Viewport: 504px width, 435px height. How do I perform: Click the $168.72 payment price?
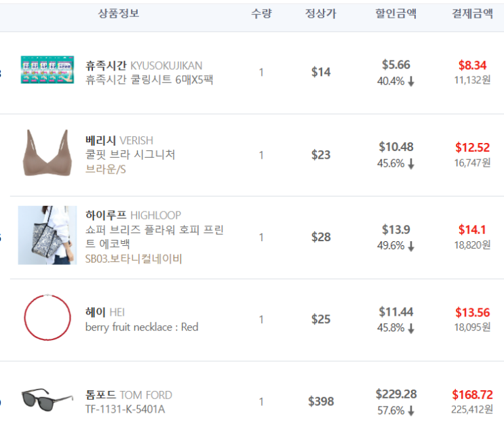(x=472, y=394)
